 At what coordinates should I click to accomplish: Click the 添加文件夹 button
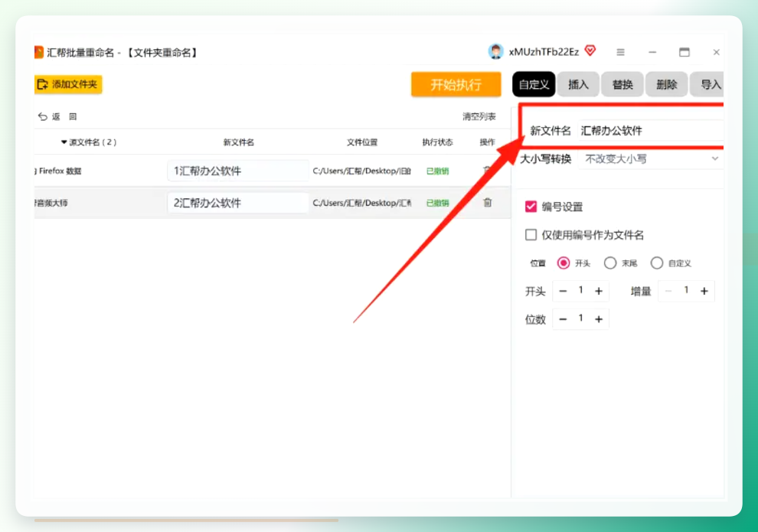point(68,84)
